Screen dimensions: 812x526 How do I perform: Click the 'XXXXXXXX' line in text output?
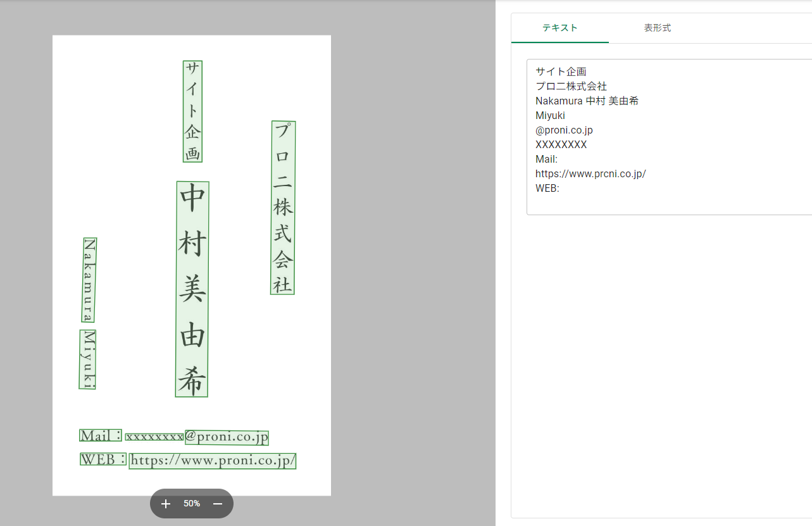[561, 144]
